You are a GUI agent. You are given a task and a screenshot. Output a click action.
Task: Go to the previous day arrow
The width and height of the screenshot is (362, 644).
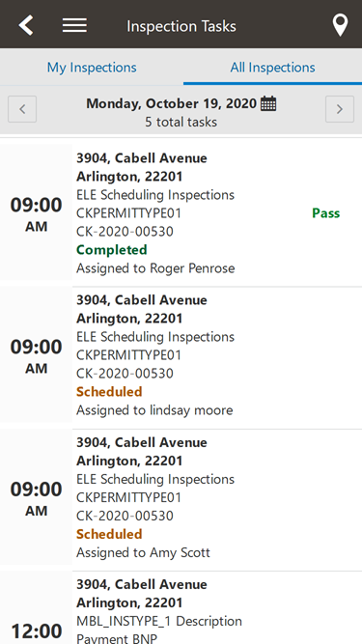[x=22, y=109]
